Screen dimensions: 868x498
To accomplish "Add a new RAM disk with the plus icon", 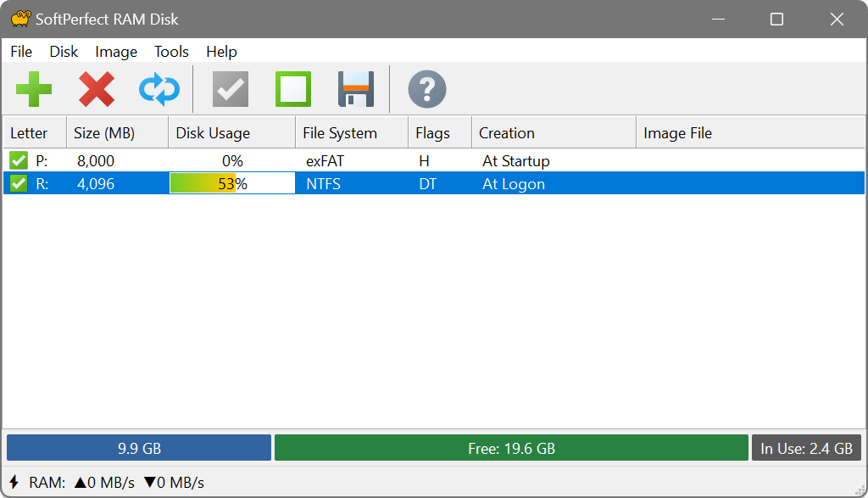I will [x=34, y=89].
